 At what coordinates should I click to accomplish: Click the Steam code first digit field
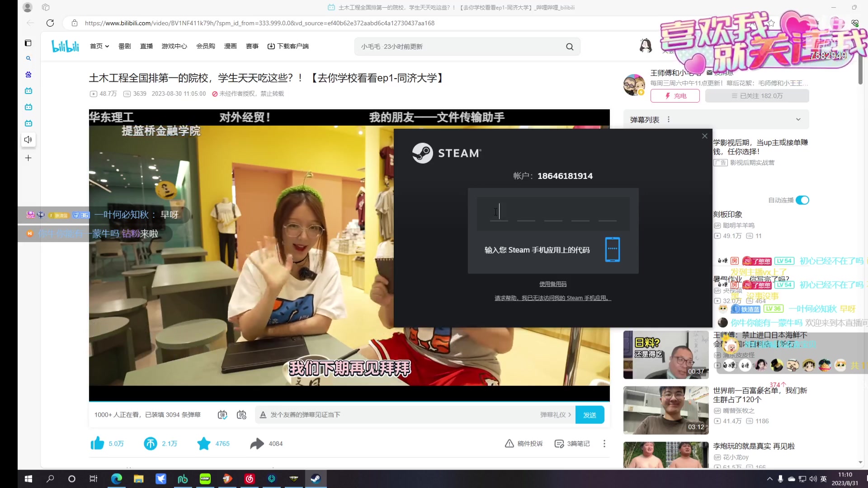tap(499, 212)
